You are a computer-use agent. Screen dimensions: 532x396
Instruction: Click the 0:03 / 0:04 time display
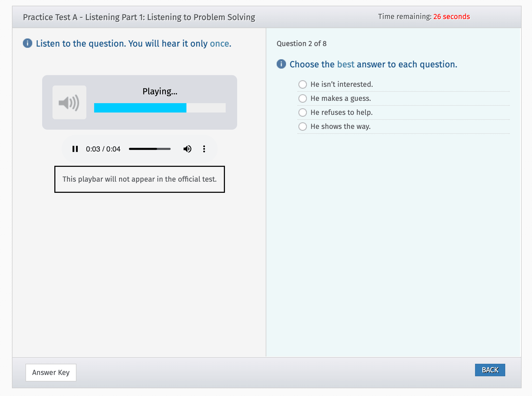103,149
